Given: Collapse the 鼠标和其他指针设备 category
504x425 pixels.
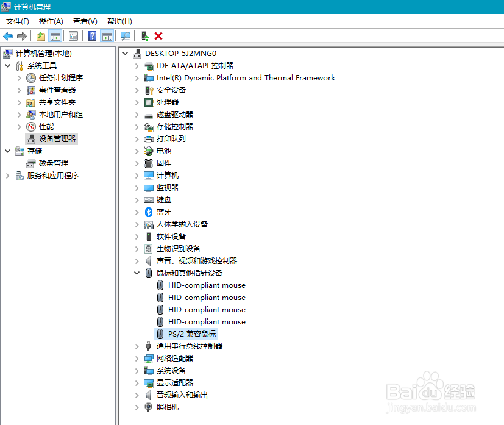Looking at the screenshot, I should [x=137, y=273].
